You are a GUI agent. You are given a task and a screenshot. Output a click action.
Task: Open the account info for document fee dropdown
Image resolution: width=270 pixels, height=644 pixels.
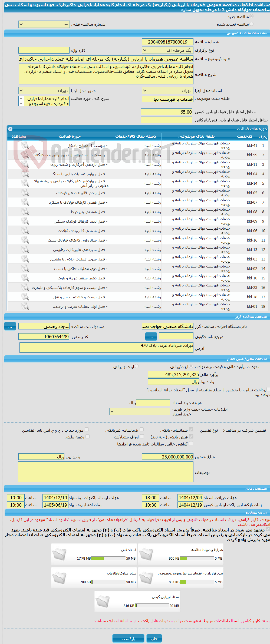point(140,411)
